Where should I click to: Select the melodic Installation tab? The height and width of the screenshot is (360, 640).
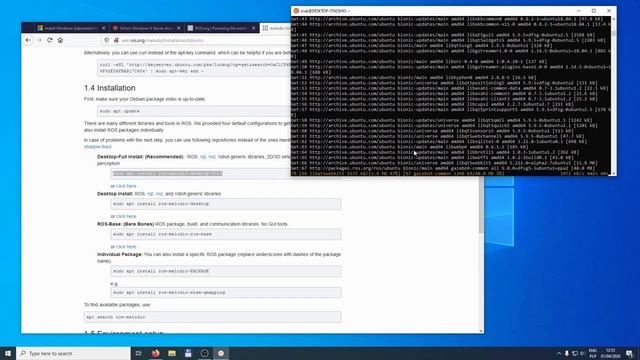pyautogui.click(x=276, y=28)
